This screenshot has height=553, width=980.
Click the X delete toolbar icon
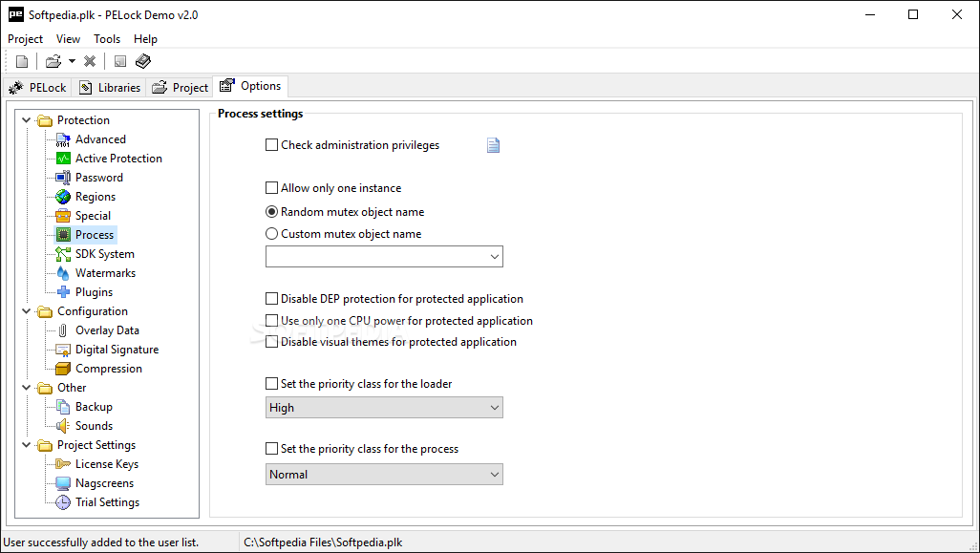click(90, 61)
